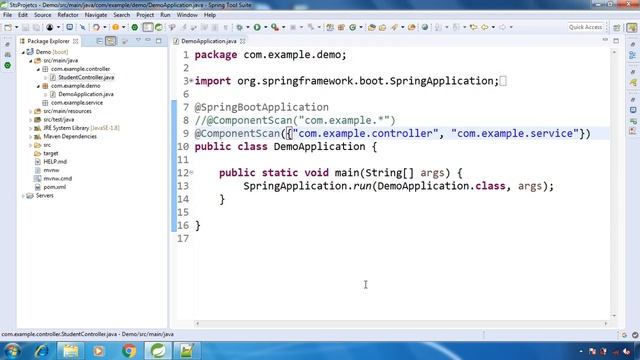Select the target folder
Screen dimensions: 640x360
(51, 153)
